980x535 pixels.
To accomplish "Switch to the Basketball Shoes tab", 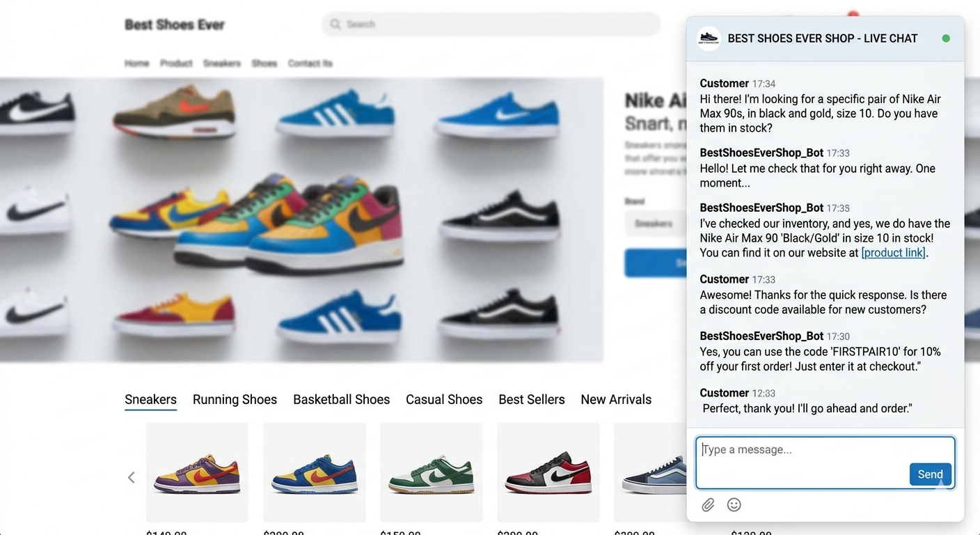I will pyautogui.click(x=341, y=400).
